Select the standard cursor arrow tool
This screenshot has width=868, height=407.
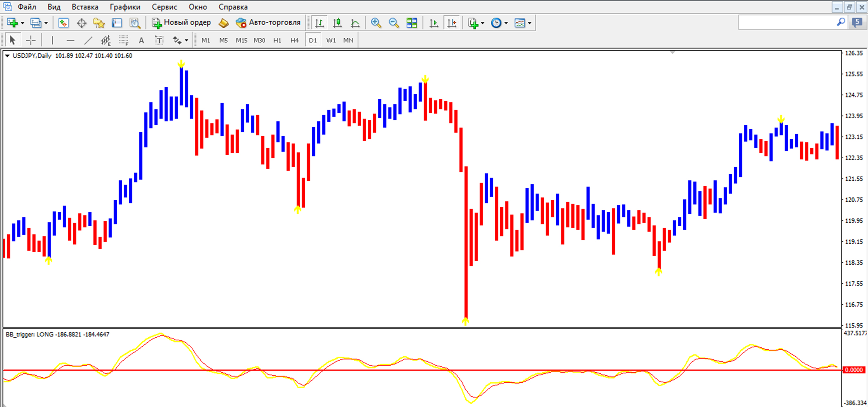(x=13, y=41)
